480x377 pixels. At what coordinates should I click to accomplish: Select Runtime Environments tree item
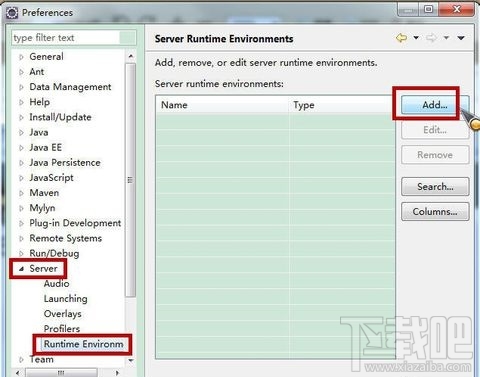click(x=83, y=344)
